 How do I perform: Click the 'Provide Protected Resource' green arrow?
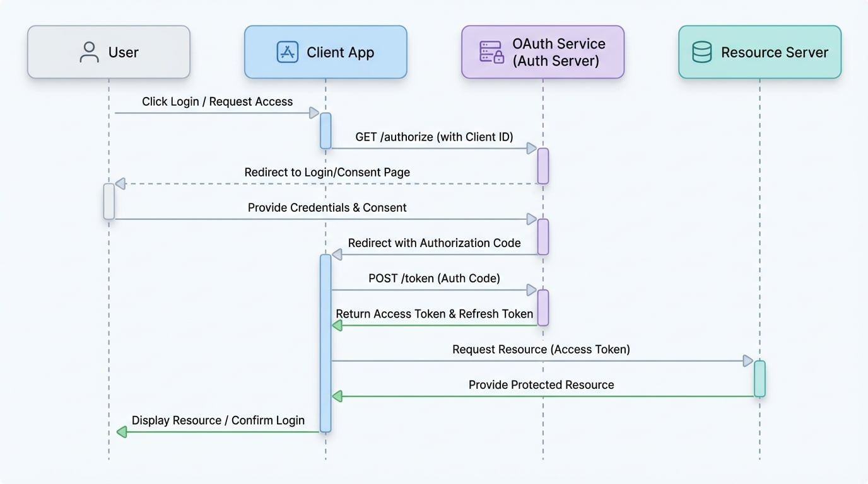(542, 396)
